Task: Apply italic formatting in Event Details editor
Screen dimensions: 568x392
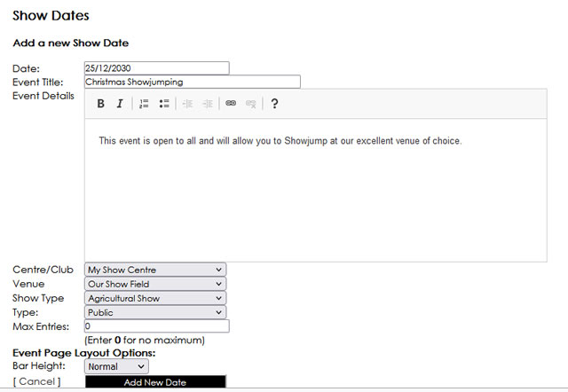Action: pyautogui.click(x=120, y=104)
